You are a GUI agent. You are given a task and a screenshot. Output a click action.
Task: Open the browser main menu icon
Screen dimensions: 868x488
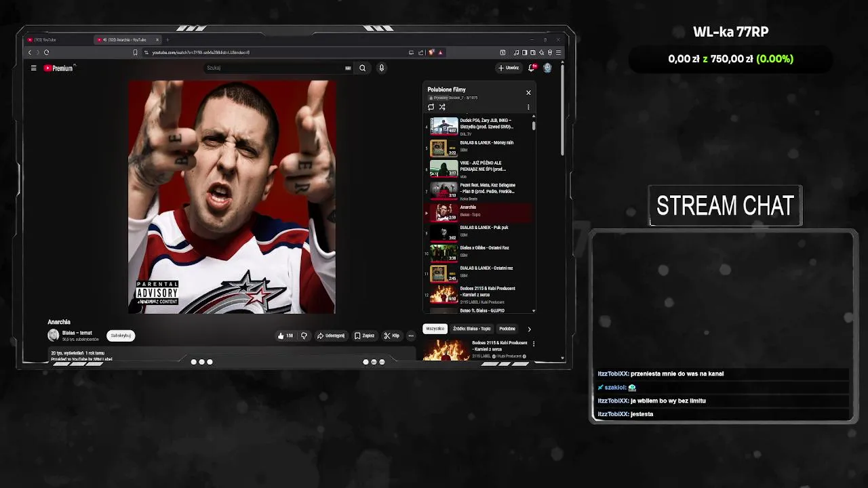point(558,52)
